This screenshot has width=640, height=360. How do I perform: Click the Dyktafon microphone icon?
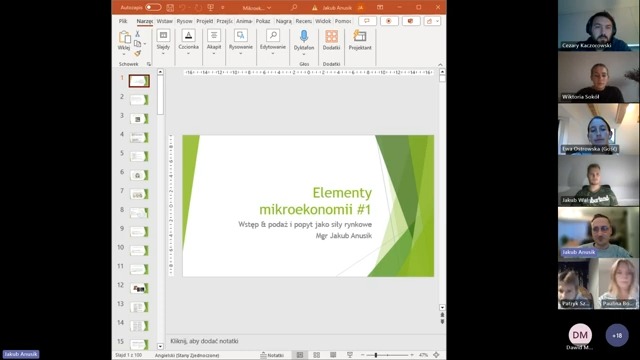point(304,36)
